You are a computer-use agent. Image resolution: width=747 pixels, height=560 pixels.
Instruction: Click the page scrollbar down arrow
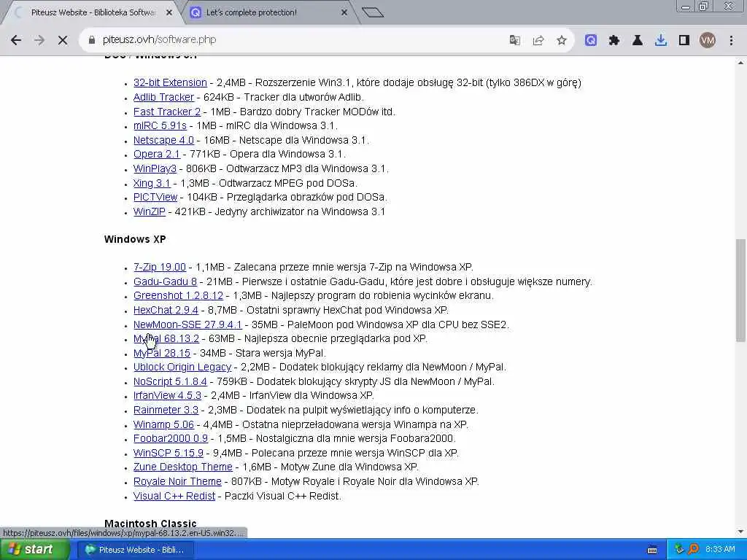coord(740,532)
